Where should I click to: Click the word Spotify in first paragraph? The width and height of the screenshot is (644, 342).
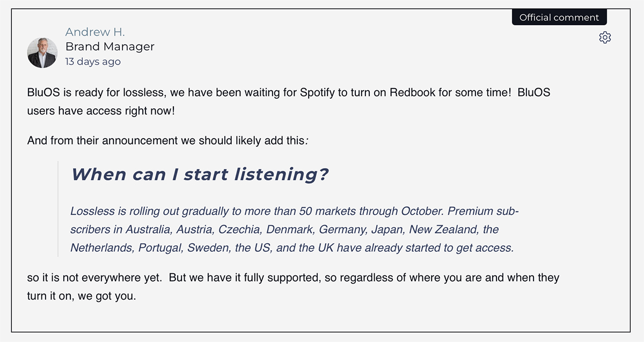point(317,92)
